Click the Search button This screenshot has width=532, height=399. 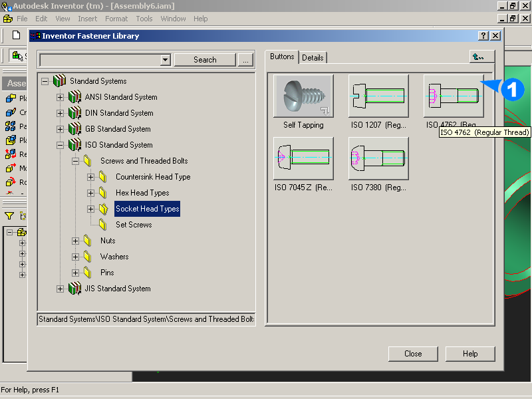click(x=205, y=60)
